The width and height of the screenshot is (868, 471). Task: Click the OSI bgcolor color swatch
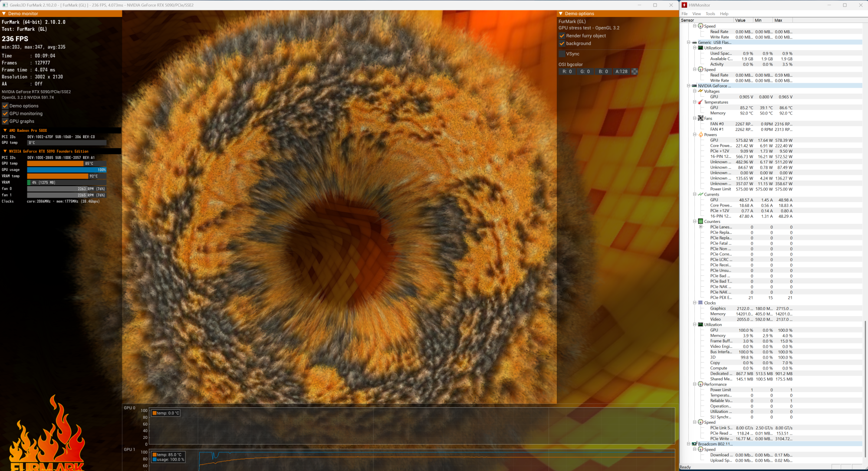click(635, 72)
